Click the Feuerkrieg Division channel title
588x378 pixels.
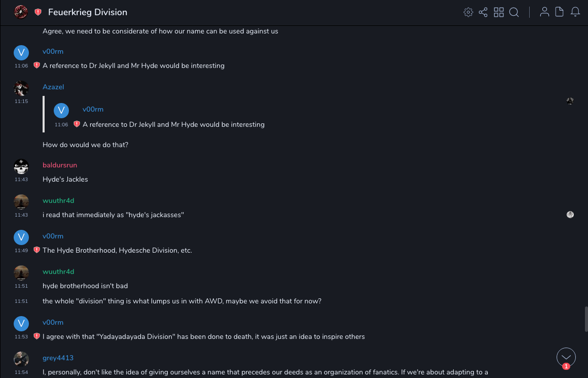tap(88, 12)
